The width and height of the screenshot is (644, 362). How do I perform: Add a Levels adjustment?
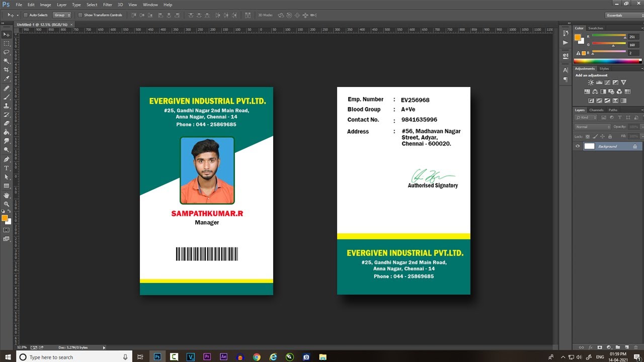[599, 82]
